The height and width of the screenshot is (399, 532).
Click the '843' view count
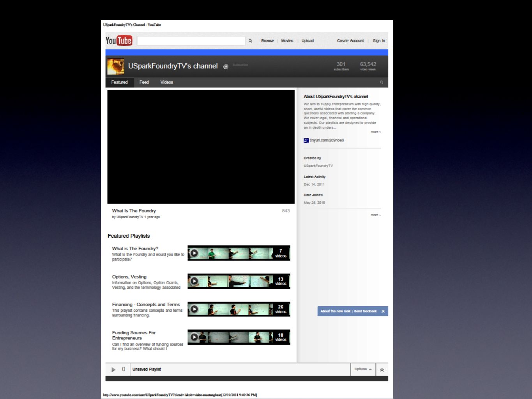coord(286,211)
